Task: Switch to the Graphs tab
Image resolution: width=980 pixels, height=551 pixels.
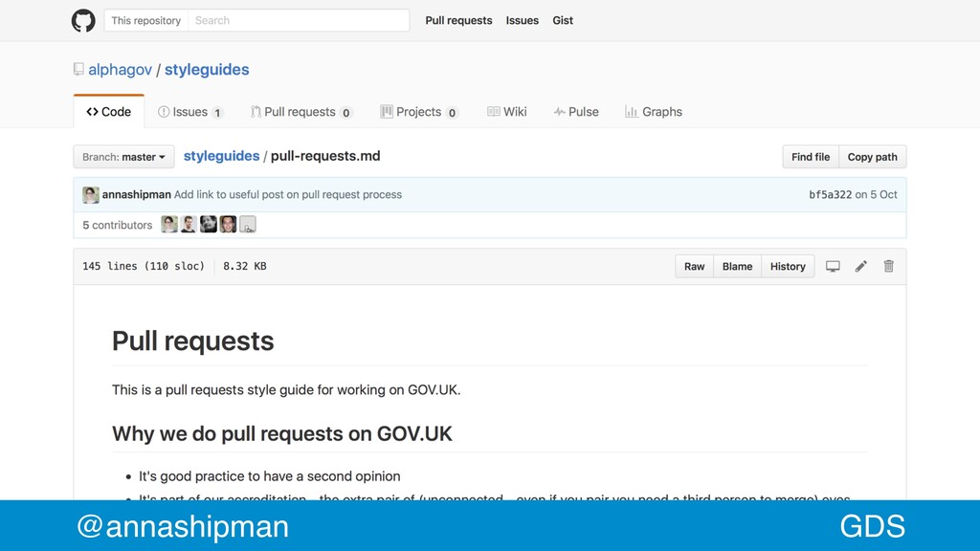Action: click(653, 112)
